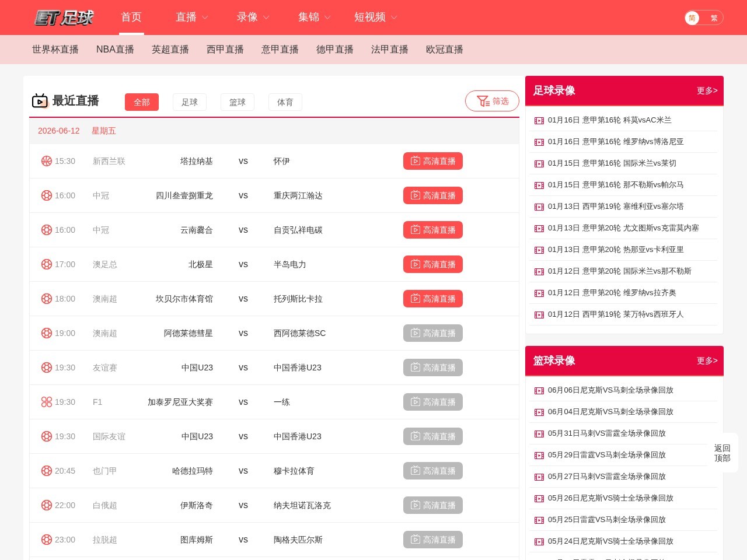Screen dimensions: 747x560
Task: Click the TV icon beside 最近直播
Action: [40, 101]
